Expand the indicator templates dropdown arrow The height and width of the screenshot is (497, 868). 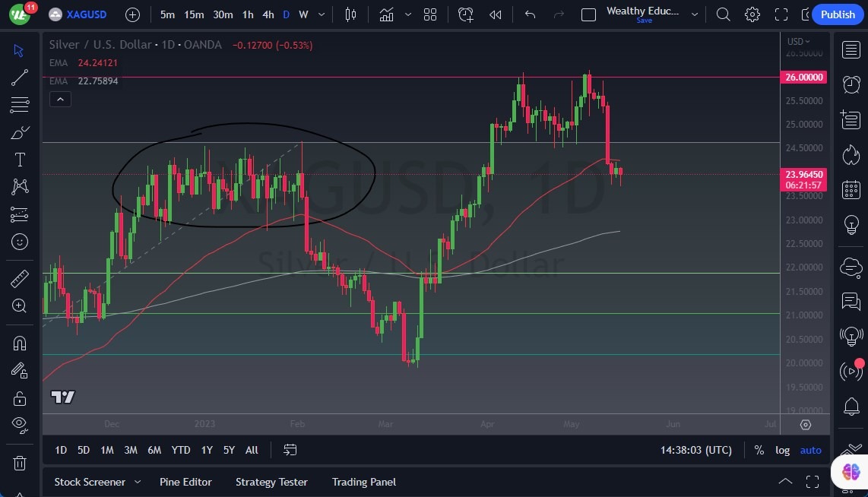[408, 15]
